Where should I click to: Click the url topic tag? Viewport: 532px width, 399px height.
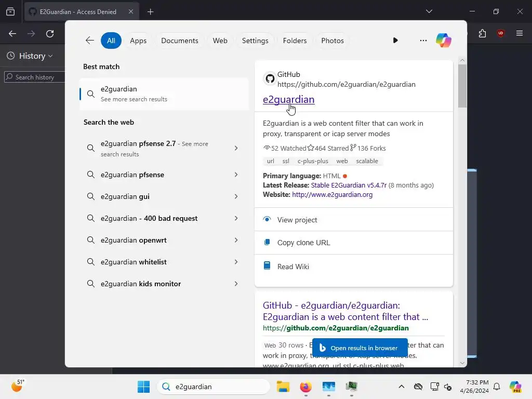(270, 161)
